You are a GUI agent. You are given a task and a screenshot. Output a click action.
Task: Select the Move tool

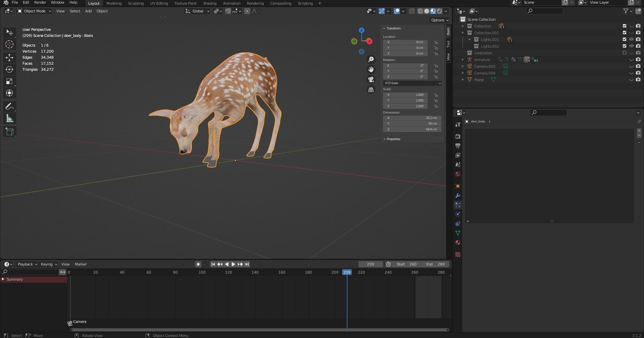coord(9,58)
